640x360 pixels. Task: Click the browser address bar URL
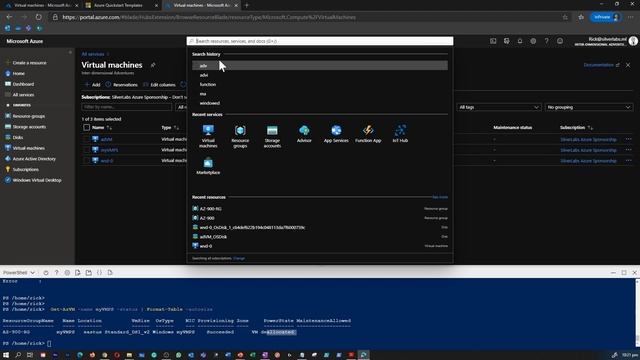tap(209, 18)
